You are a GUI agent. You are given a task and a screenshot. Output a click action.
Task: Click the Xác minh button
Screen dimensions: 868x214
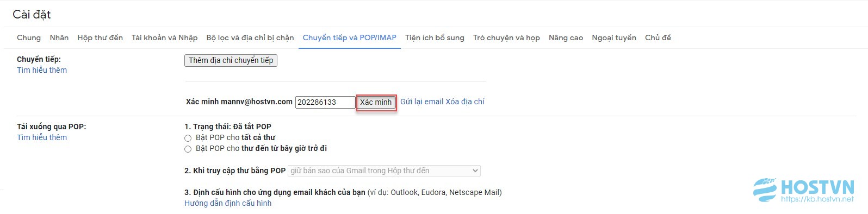coord(376,102)
